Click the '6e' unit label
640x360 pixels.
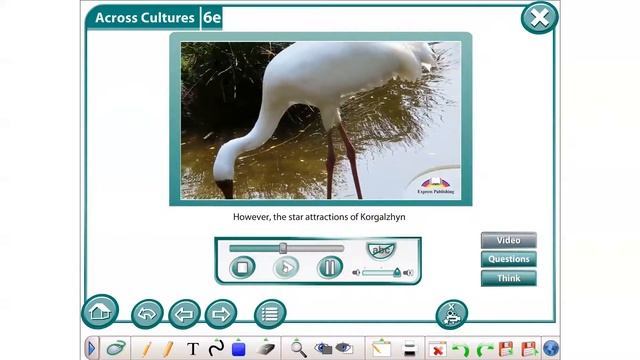[x=212, y=18]
